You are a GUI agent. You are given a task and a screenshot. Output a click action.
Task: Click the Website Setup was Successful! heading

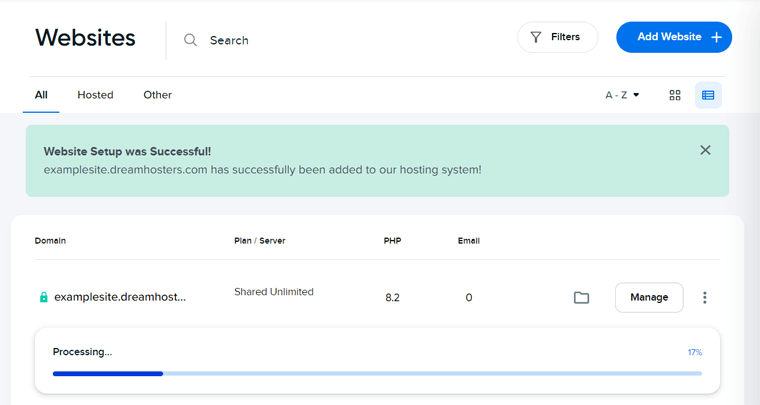(127, 152)
